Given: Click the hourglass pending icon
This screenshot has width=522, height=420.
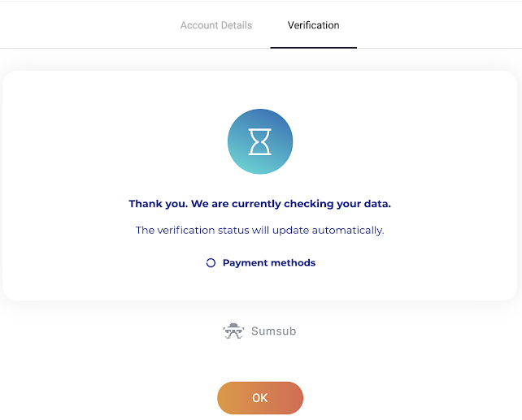Looking at the screenshot, I should [x=260, y=143].
